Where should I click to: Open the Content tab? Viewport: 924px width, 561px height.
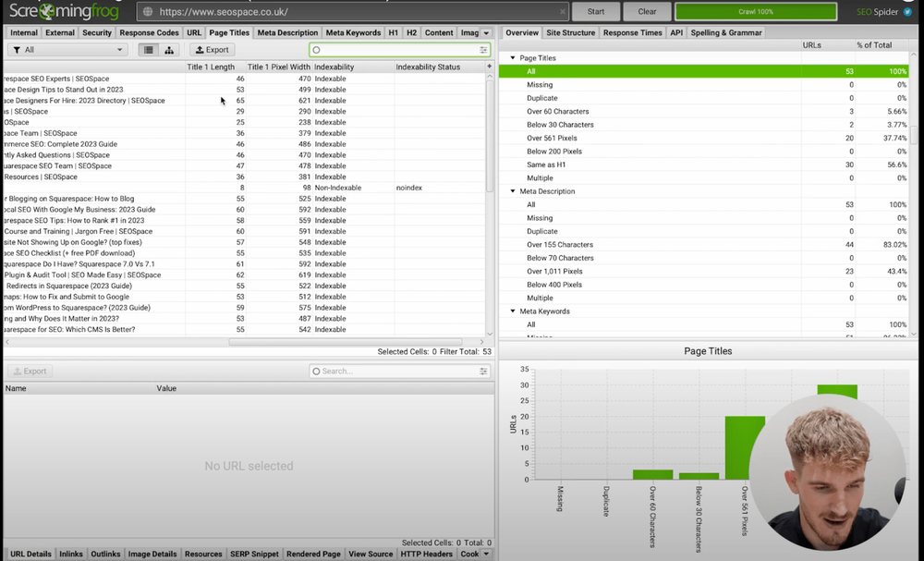pos(439,33)
